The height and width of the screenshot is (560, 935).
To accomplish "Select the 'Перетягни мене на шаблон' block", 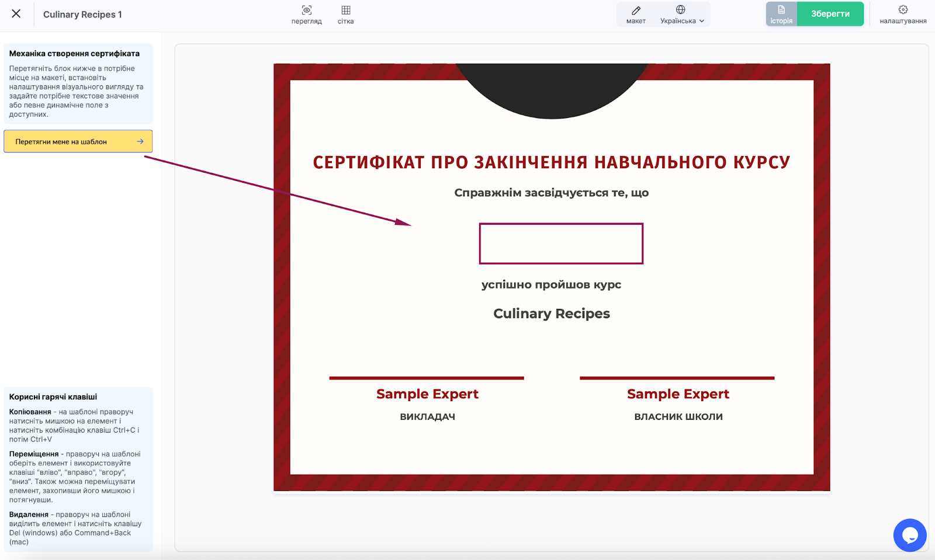I will coord(61,141).
